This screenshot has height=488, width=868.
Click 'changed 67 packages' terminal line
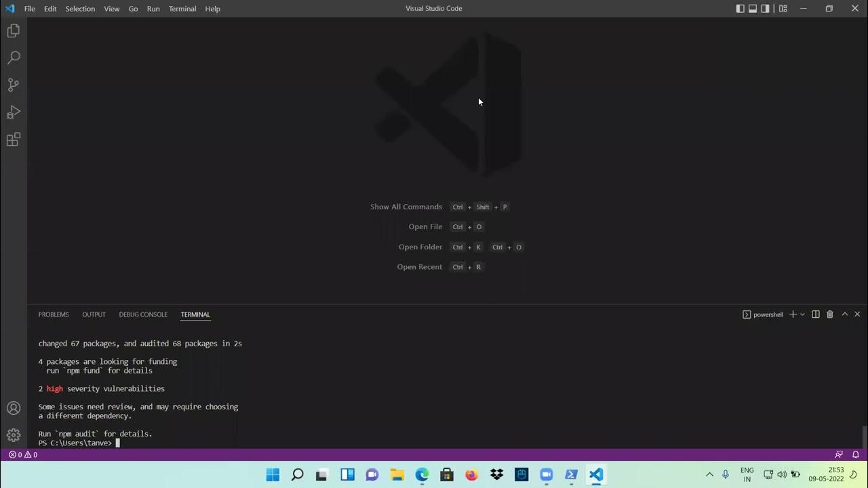tap(140, 344)
